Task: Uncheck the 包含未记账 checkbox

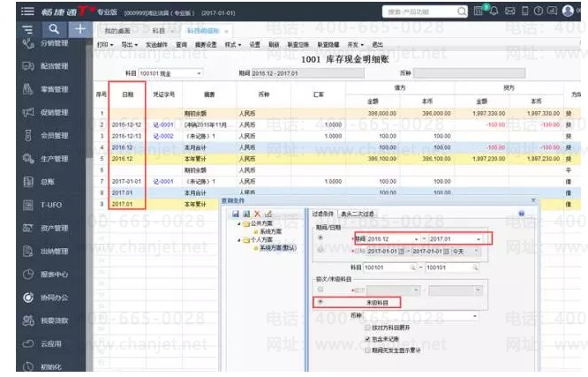Action: click(x=367, y=339)
